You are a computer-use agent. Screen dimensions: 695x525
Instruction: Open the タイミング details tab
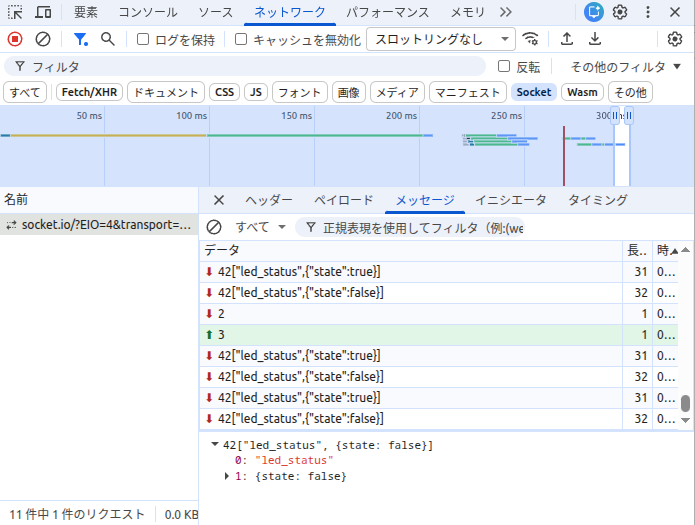pos(598,200)
